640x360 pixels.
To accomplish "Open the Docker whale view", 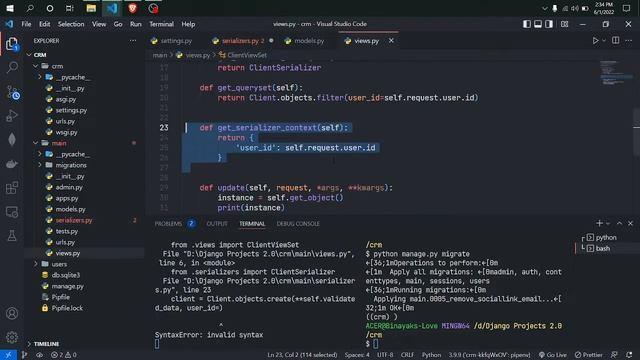I will [12, 164].
